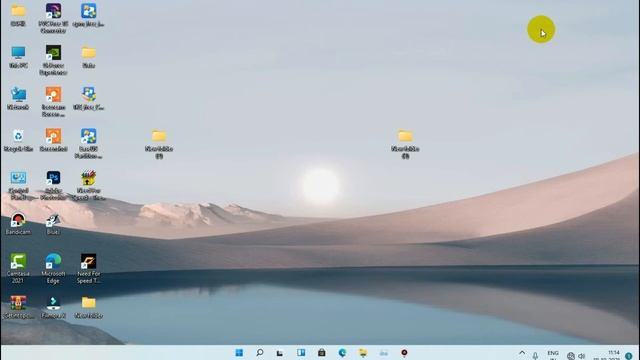Open the ENG input language switcher
The image size is (640, 360).
pos(553,354)
